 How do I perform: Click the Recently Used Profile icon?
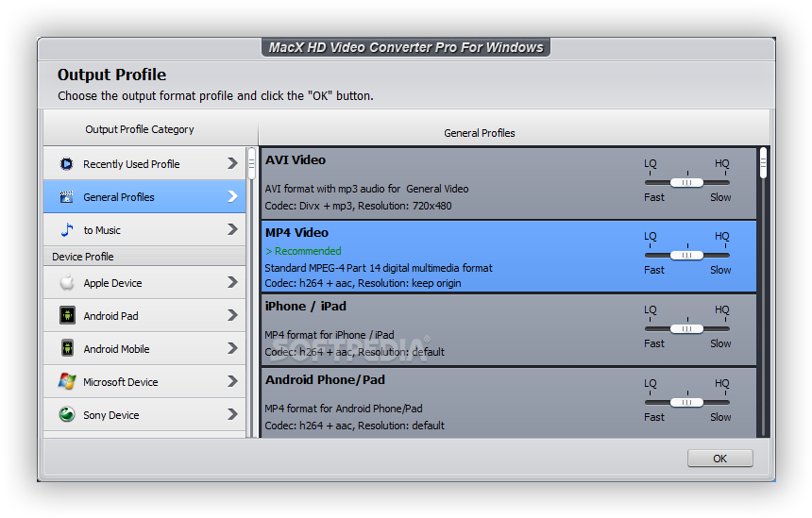[x=66, y=164]
